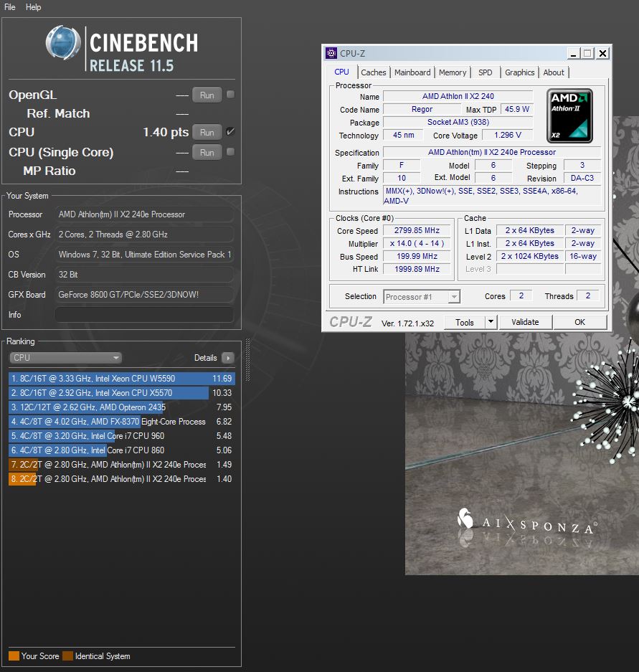Click the orange Your Score legend swatch
The width and height of the screenshot is (639, 672).
[x=14, y=656]
